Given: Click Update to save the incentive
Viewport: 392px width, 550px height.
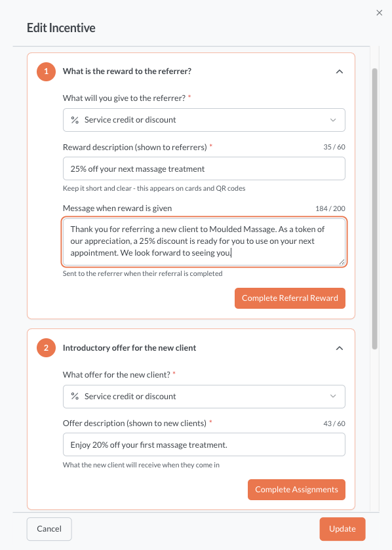Looking at the screenshot, I should coord(342,529).
